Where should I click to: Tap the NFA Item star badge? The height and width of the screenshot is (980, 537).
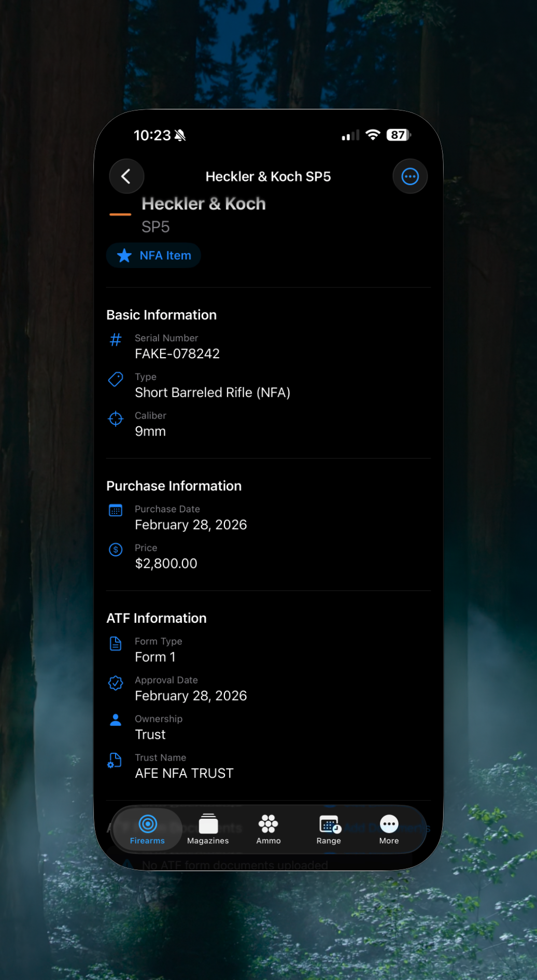pyautogui.click(x=154, y=256)
